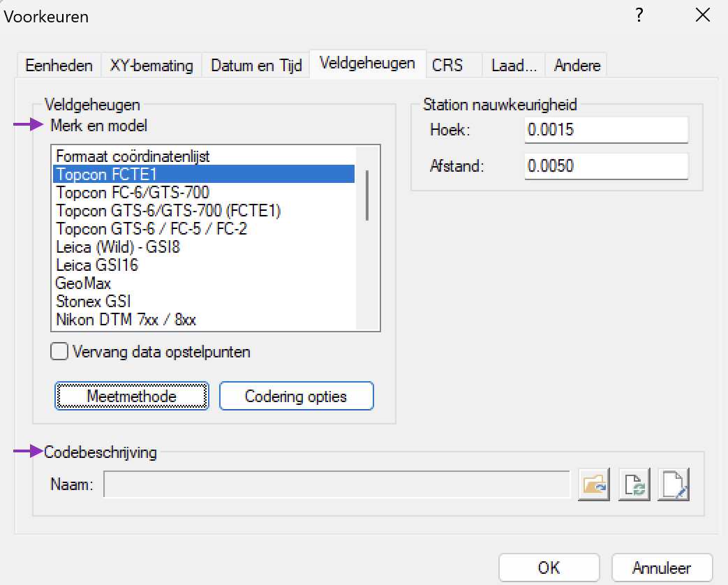Image resolution: width=728 pixels, height=585 pixels.
Task: Click the Afstand accuracy input field
Action: point(607,165)
